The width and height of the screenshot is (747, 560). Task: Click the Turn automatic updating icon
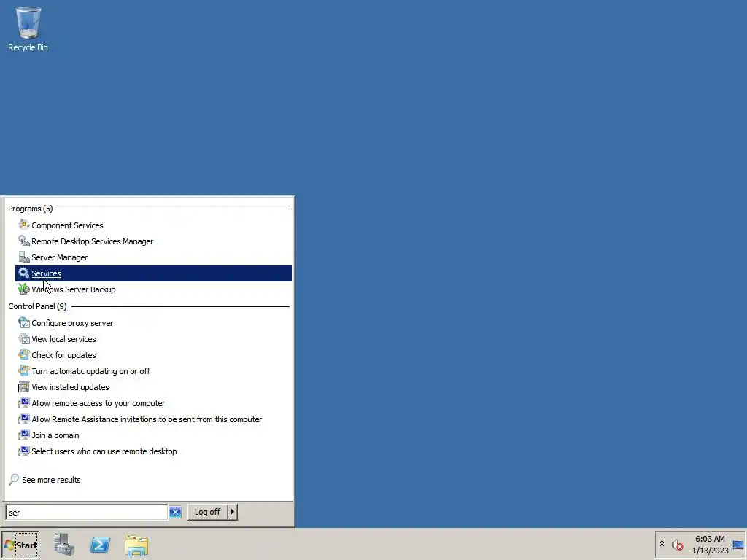24,370
